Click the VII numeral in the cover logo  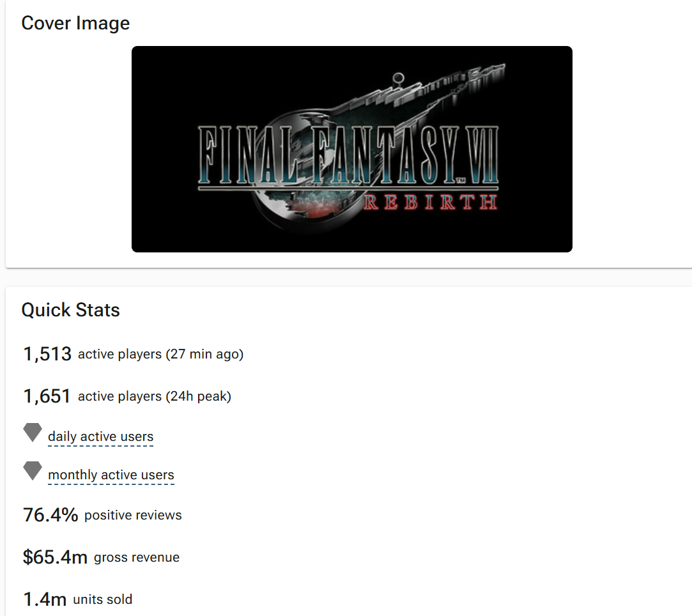click(482, 155)
